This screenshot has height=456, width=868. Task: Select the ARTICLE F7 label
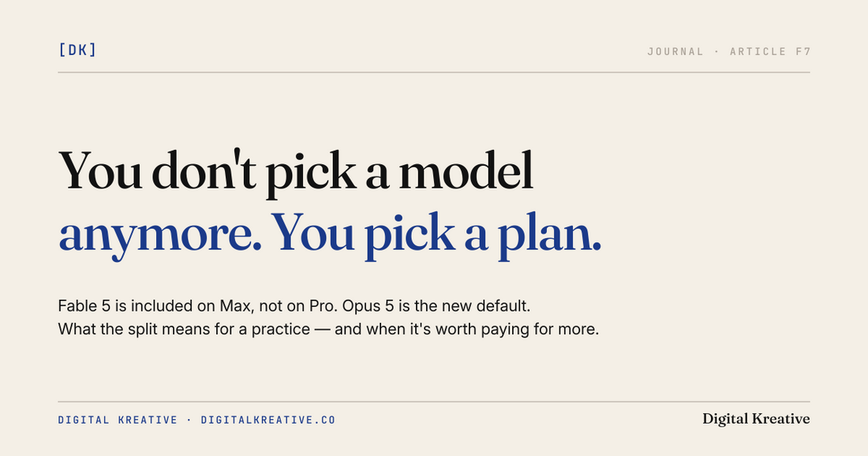click(770, 51)
